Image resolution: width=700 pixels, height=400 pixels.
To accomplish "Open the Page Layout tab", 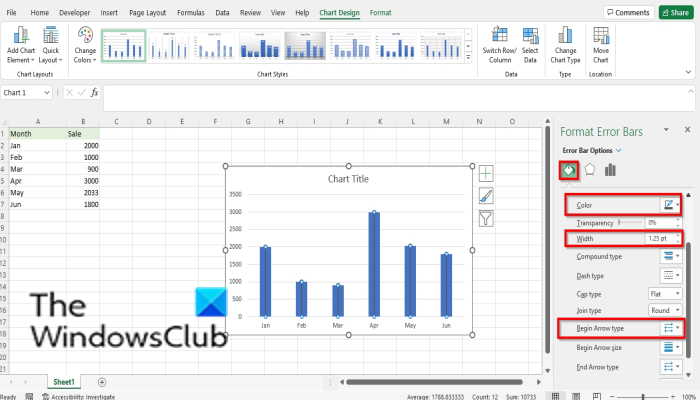I will (x=147, y=12).
